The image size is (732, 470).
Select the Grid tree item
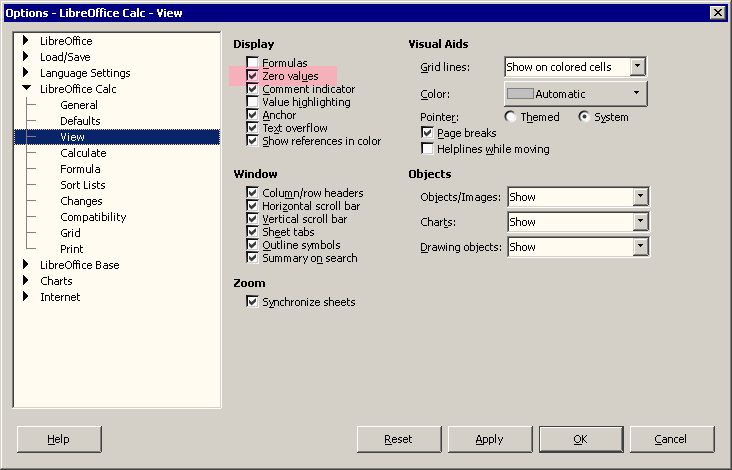tap(70, 233)
